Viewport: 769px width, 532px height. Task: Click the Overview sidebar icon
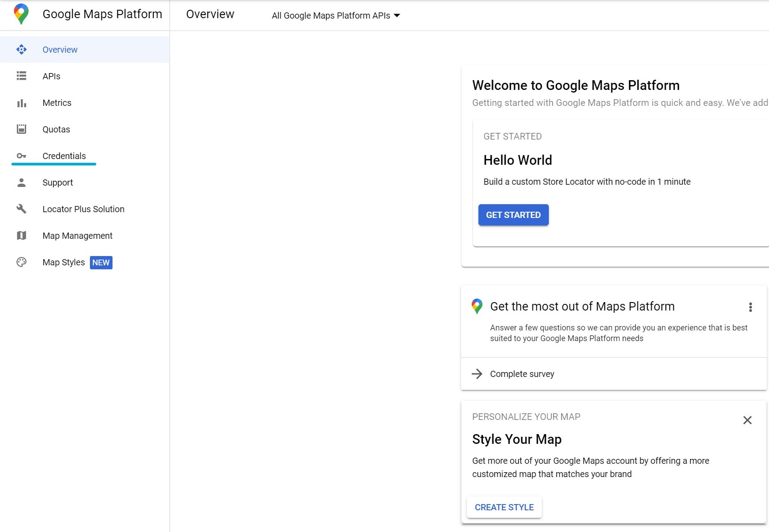coord(21,50)
